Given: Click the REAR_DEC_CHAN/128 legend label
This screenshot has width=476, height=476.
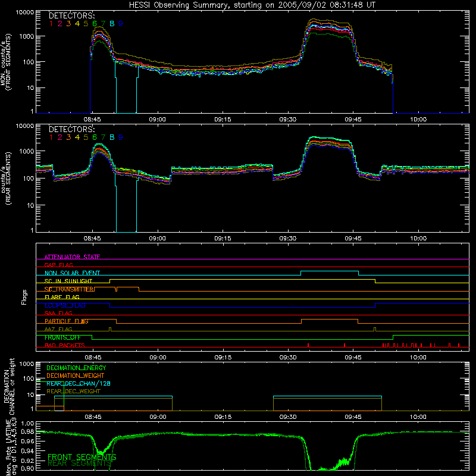Looking at the screenshot, I should tap(79, 383).
